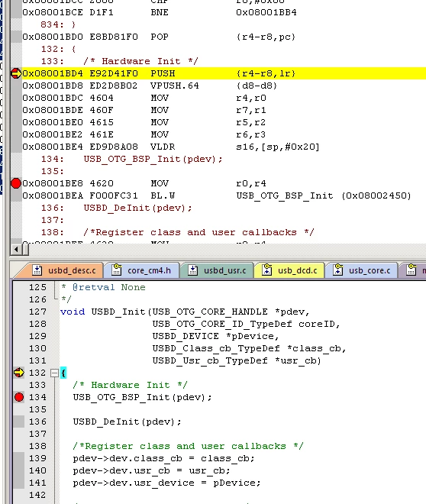426x504 pixels.
Task: Click the breakpoint on disassembly address 0x08001BE8
Action: tap(16, 183)
